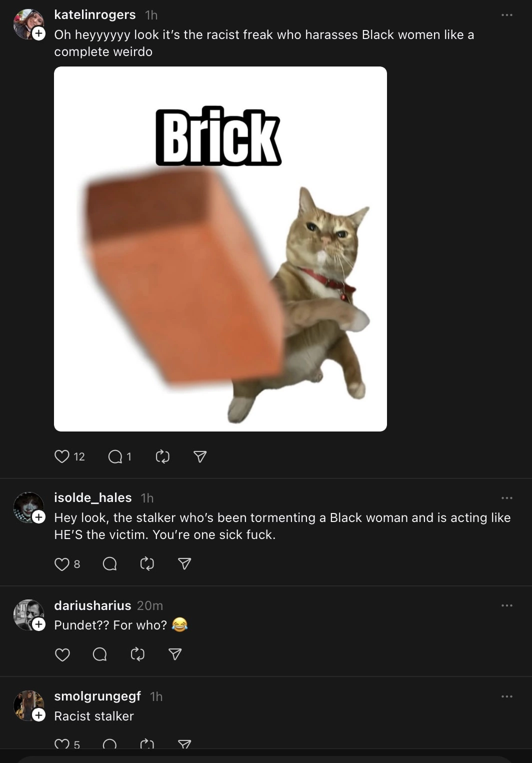Screen dimensions: 532x763
Task: Open replies on katelinrogers' post
Action: click(x=115, y=456)
